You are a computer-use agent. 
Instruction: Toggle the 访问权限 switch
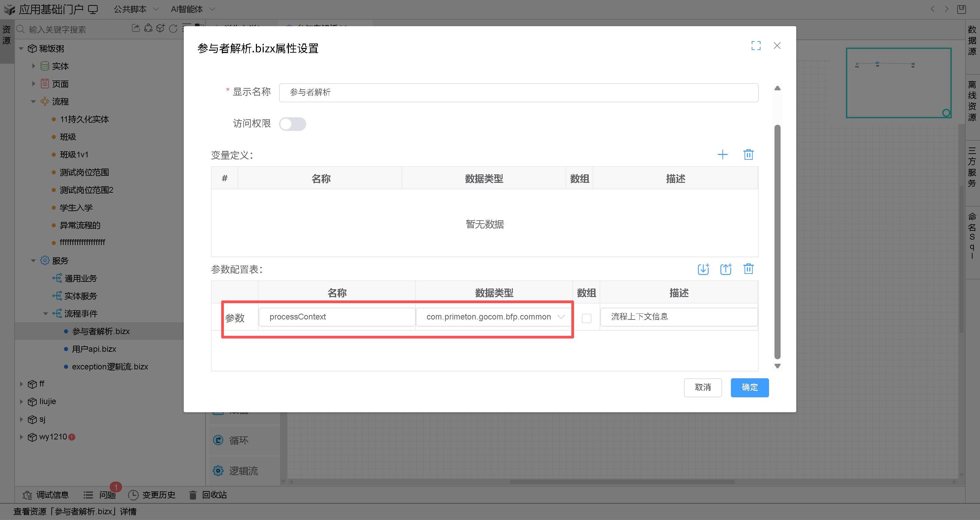pyautogui.click(x=292, y=124)
